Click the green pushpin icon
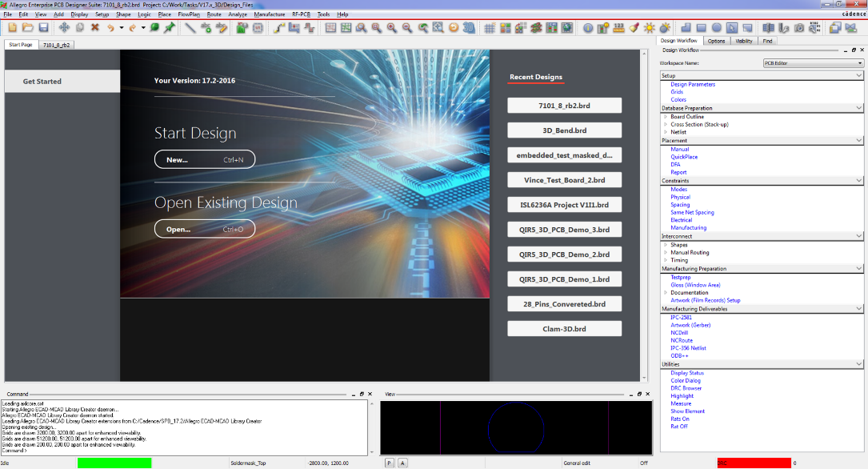Screen dimensions: 868x469 pos(170,28)
